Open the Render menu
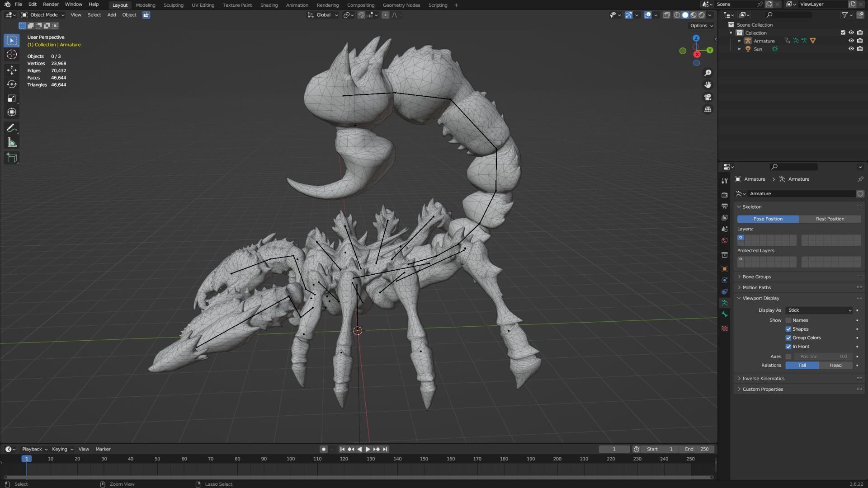868x488 pixels. click(51, 5)
